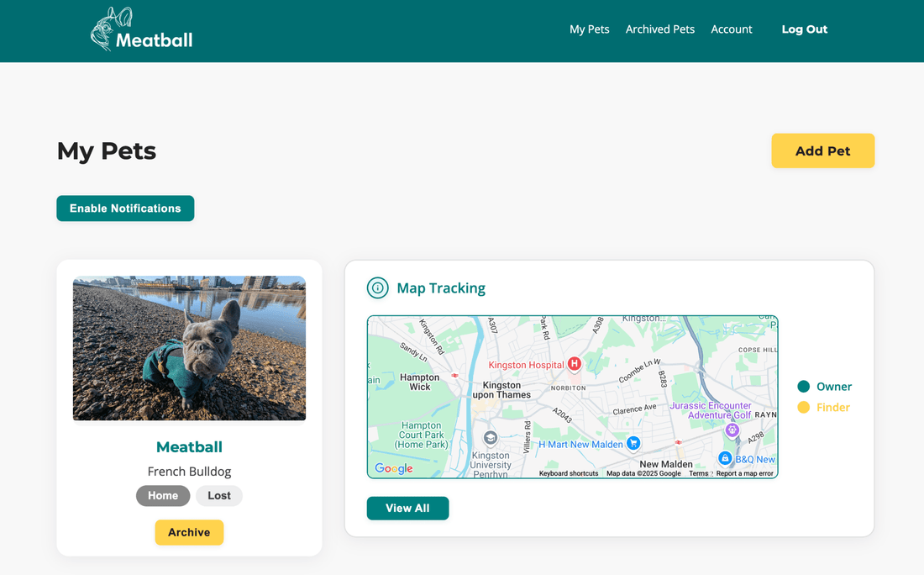This screenshot has width=924, height=575.
Task: Select the Kingston Hospital marker on the map
Action: [x=574, y=364]
